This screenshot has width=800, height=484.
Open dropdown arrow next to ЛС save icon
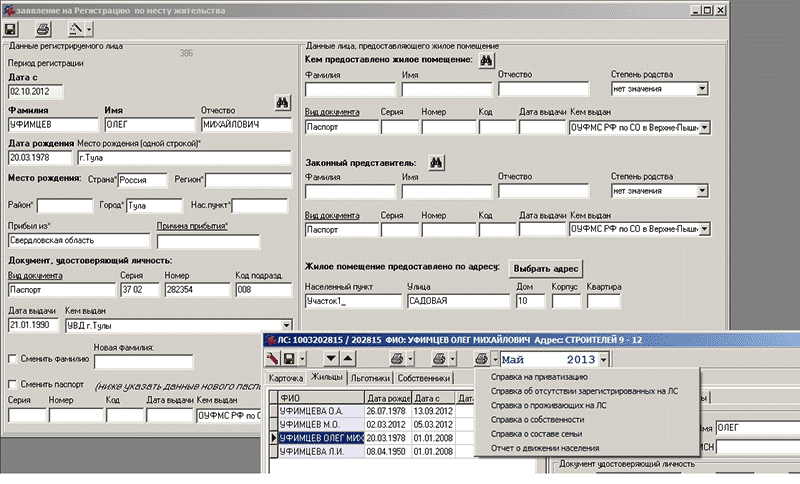tap(302, 359)
